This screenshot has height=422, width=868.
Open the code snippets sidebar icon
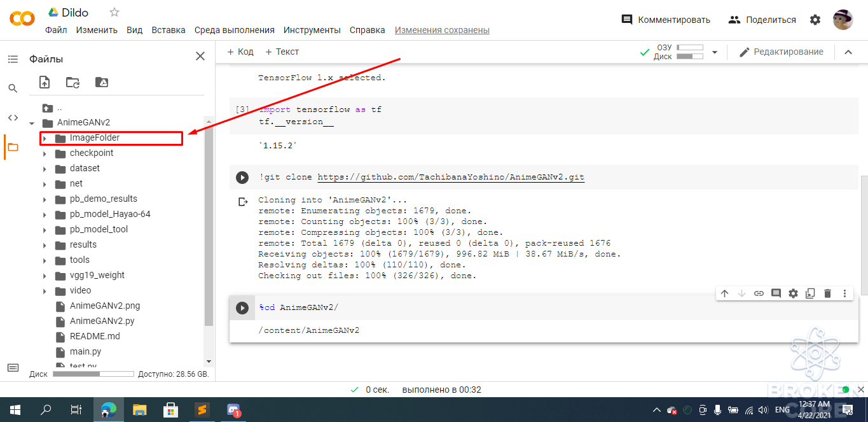tap(13, 118)
